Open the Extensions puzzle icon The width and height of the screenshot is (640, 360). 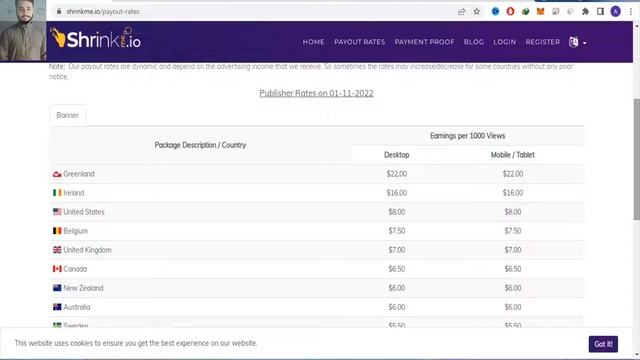point(585,11)
